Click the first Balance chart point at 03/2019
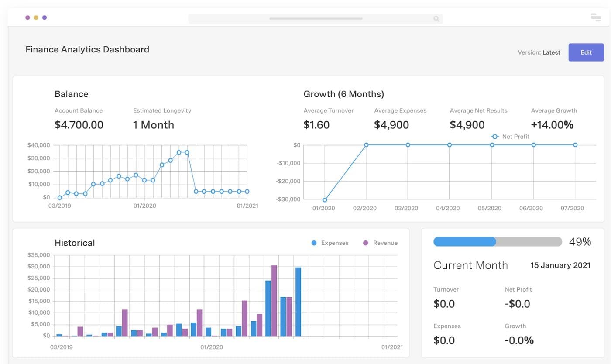Image resolution: width=611 pixels, height=364 pixels. pos(60,198)
